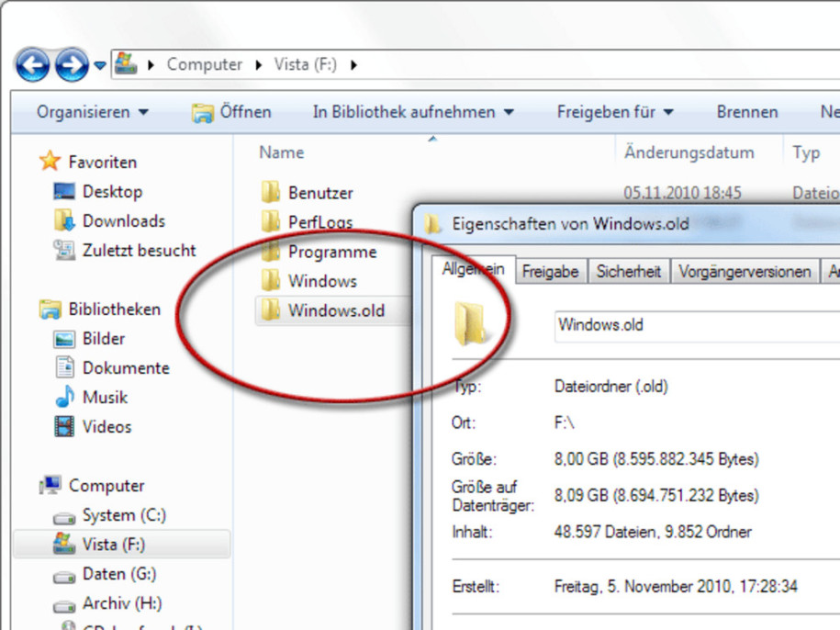
Task: Open Daten (G:) drive
Action: click(x=119, y=574)
